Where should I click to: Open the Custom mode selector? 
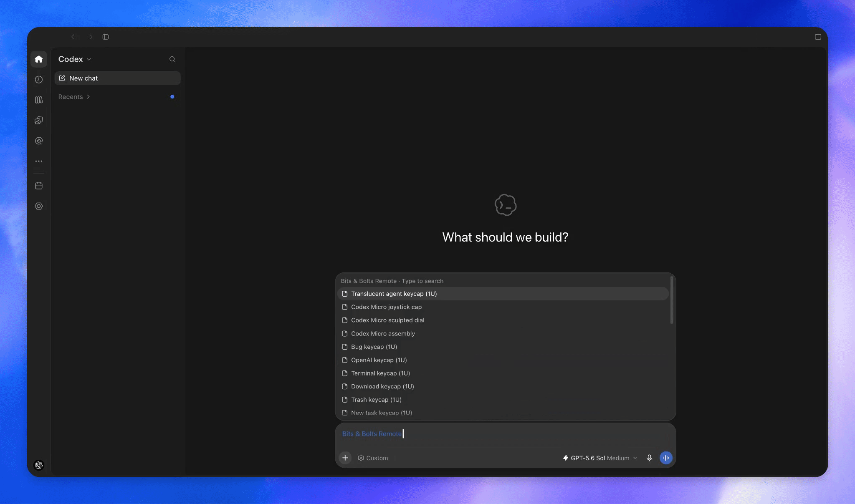click(373, 458)
